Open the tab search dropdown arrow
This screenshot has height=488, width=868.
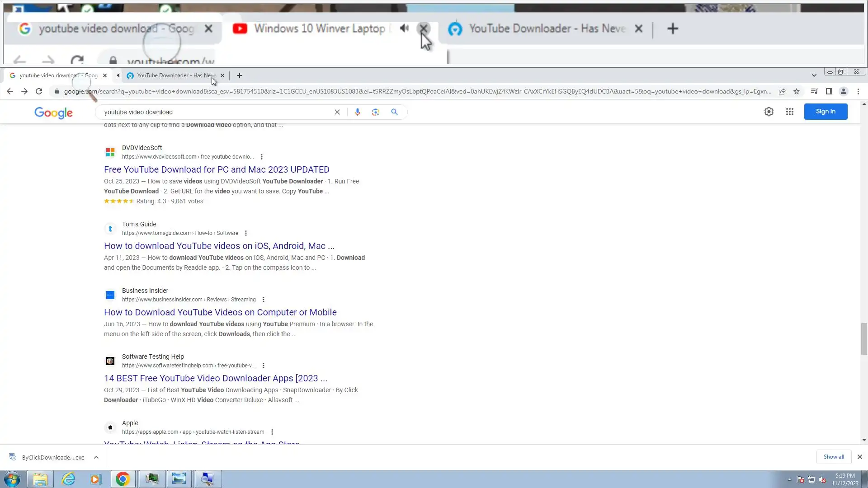(814, 75)
